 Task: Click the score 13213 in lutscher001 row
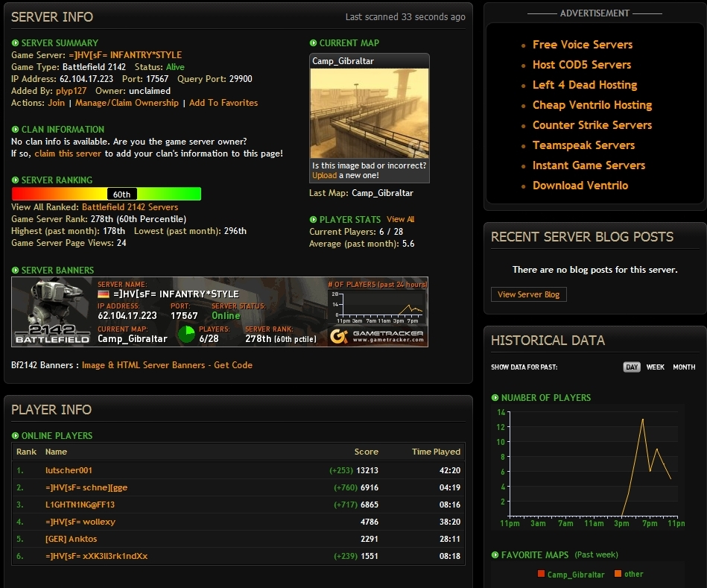click(x=367, y=470)
